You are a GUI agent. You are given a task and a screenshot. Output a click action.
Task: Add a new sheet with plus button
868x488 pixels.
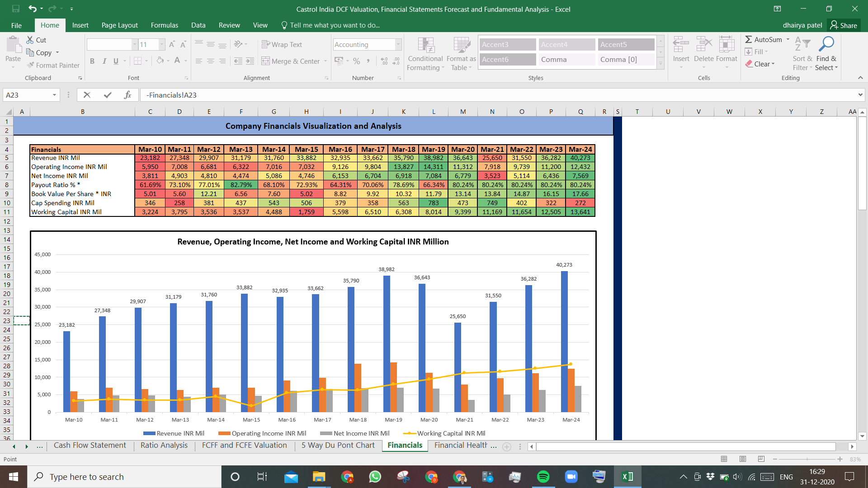point(507,446)
